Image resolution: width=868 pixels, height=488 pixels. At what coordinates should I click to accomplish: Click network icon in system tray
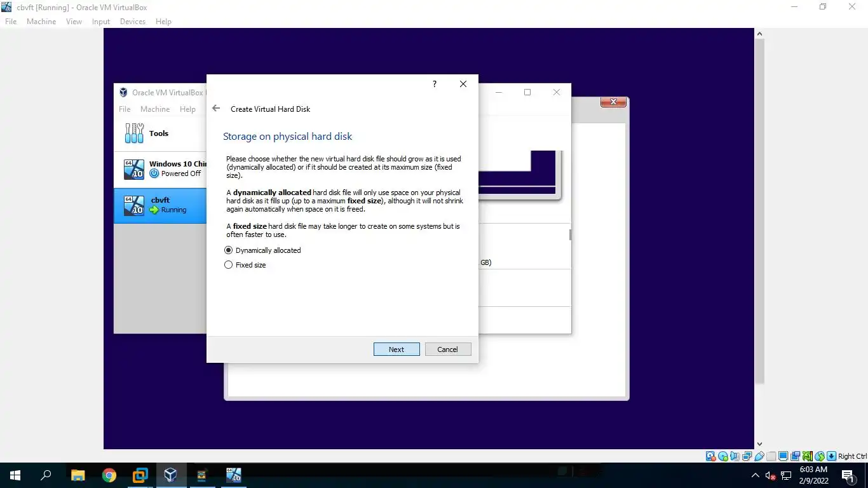tap(786, 475)
